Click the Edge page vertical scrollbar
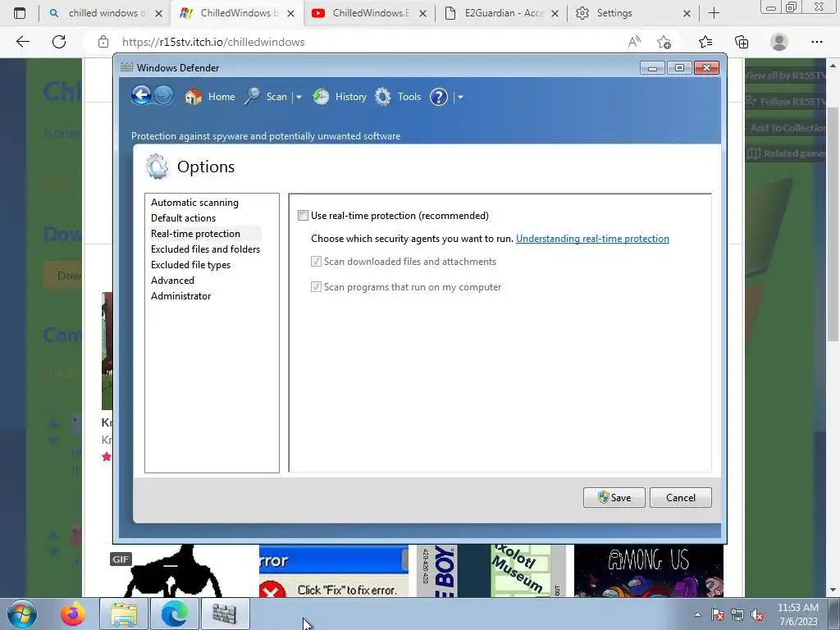The image size is (840, 630). [833, 225]
